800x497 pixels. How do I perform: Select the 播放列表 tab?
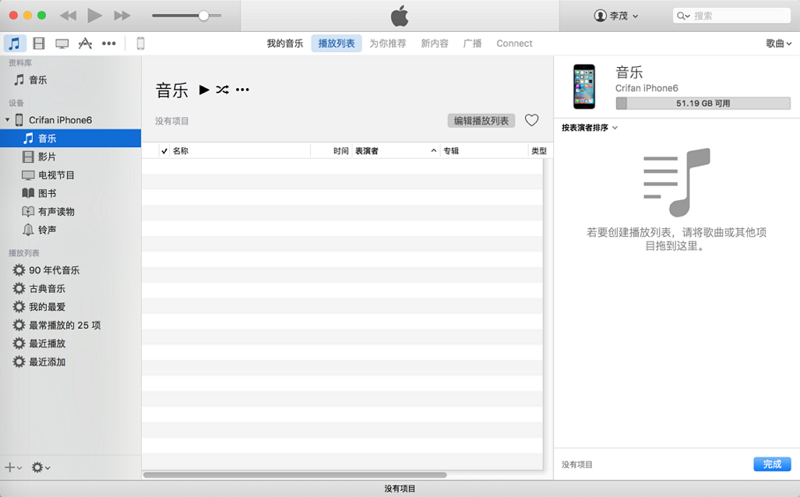pos(336,43)
